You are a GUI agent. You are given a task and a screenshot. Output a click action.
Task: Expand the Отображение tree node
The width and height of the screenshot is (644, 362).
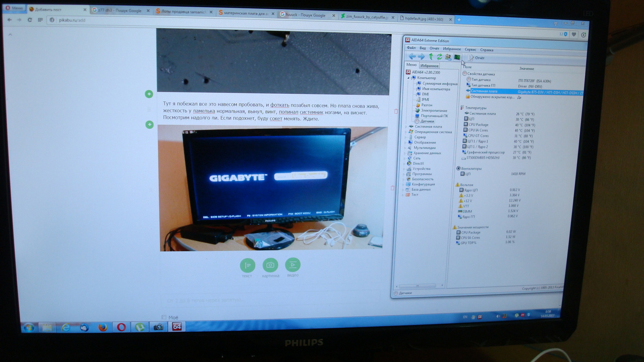coord(405,142)
